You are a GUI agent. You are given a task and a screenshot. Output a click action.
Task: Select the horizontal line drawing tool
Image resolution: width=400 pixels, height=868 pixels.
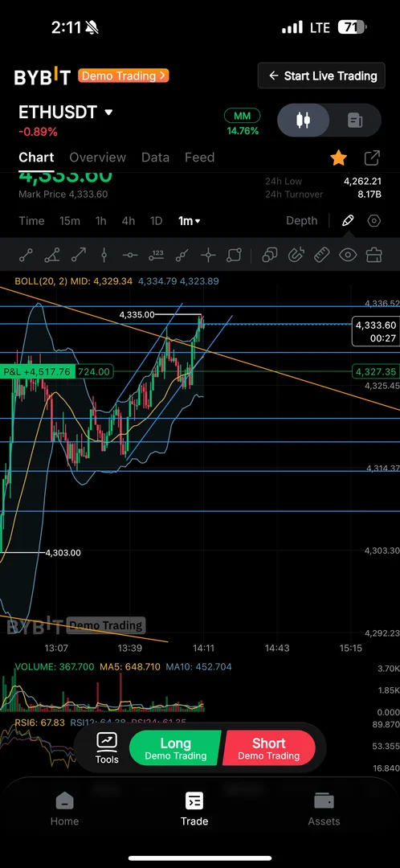[130, 256]
